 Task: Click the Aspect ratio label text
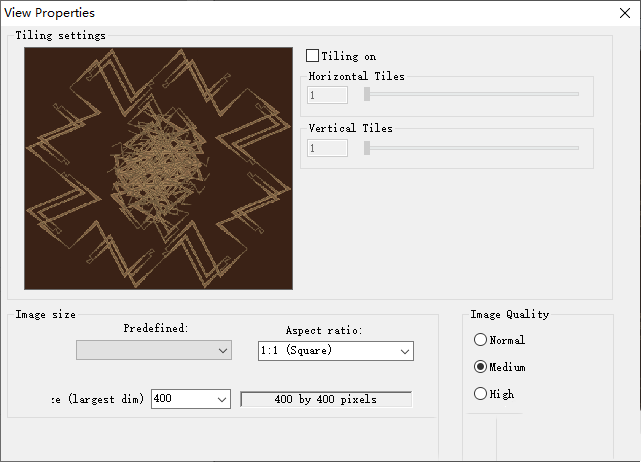click(x=324, y=331)
